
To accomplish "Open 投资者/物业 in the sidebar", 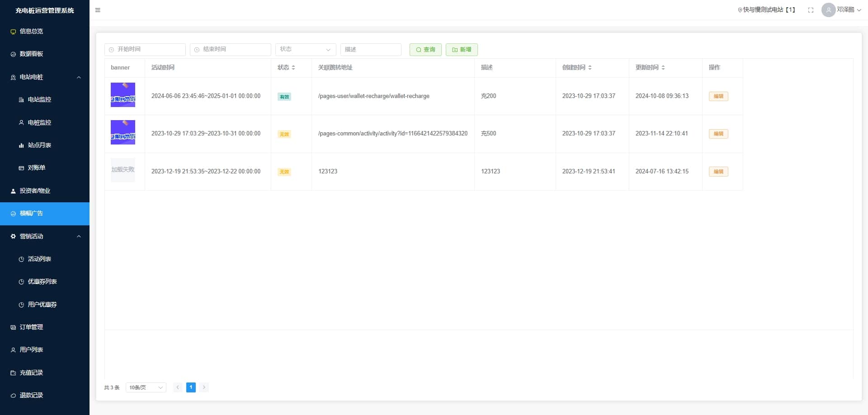I will [x=45, y=191].
